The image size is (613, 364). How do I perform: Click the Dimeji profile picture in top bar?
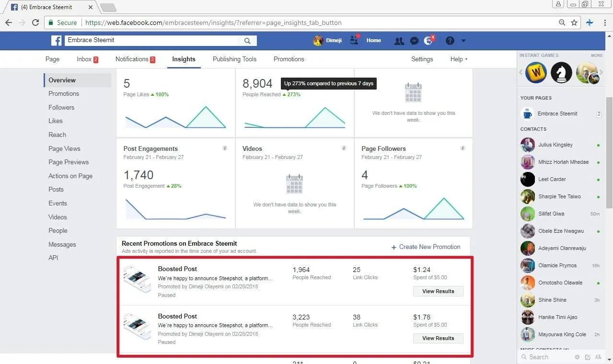[x=318, y=41]
